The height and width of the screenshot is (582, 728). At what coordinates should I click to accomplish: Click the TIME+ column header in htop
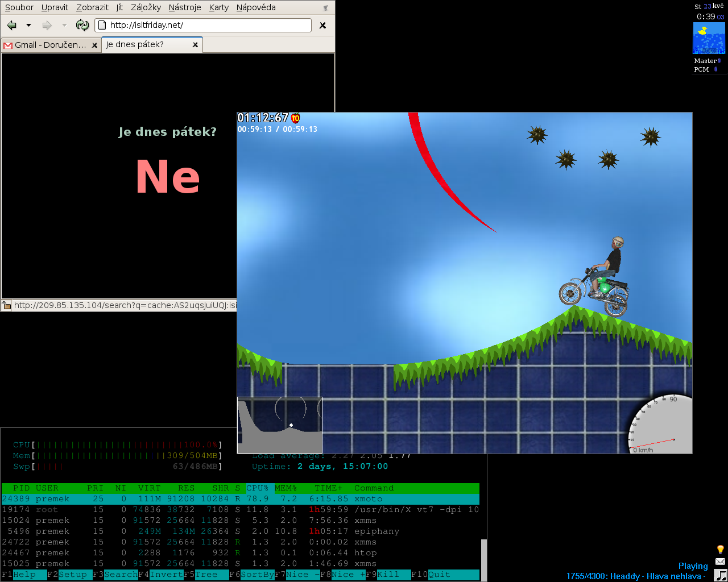point(328,488)
